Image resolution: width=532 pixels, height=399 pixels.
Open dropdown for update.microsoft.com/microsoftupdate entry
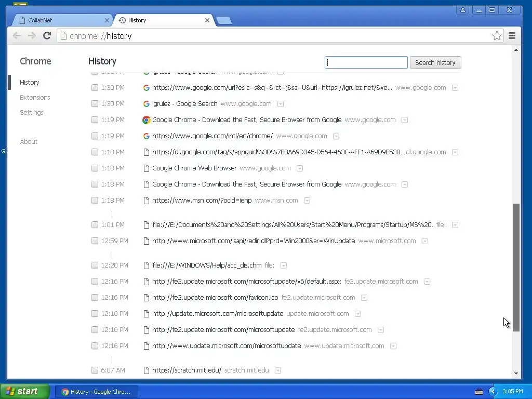pos(357,314)
